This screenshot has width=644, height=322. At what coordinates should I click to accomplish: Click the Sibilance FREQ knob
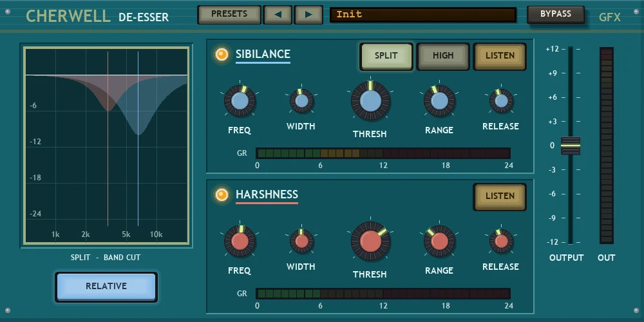tap(240, 101)
